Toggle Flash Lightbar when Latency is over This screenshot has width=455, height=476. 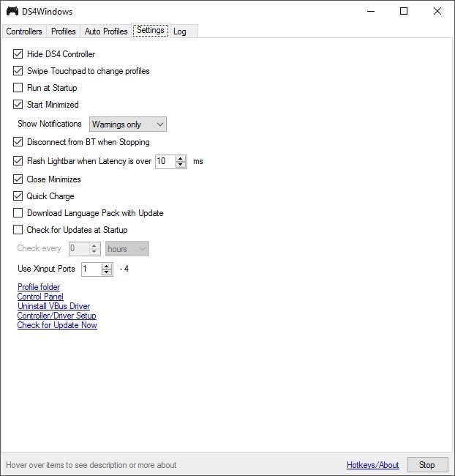[x=18, y=161]
